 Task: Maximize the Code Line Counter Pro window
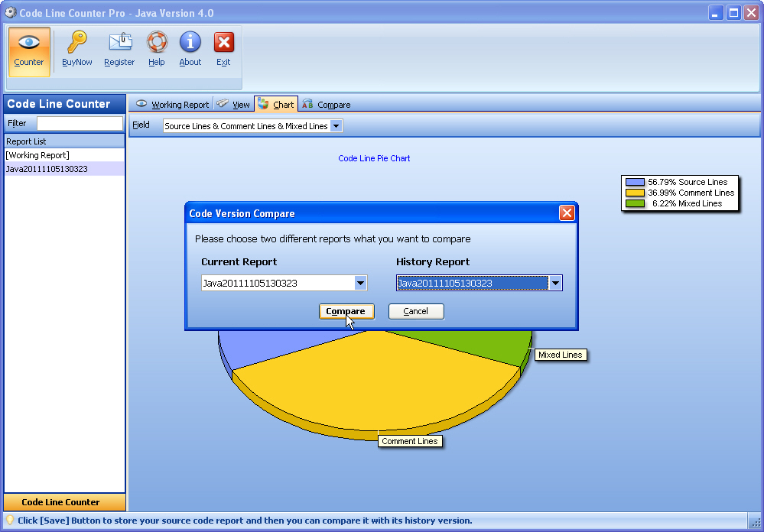[x=733, y=13]
